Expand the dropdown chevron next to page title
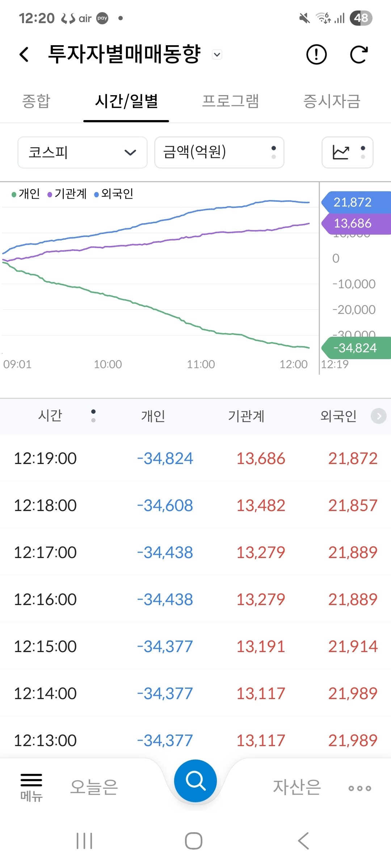The image size is (391, 868). click(217, 55)
